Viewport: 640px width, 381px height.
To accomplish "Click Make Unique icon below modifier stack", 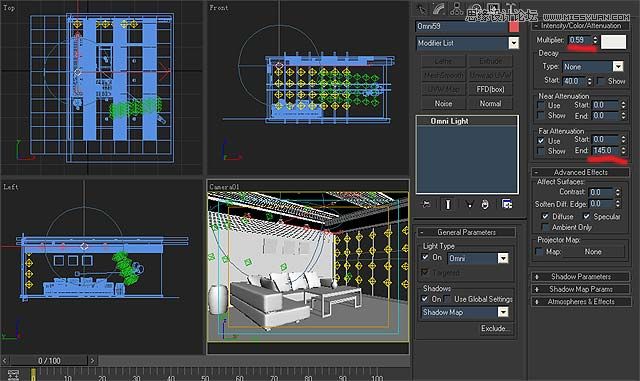I will coord(469,204).
